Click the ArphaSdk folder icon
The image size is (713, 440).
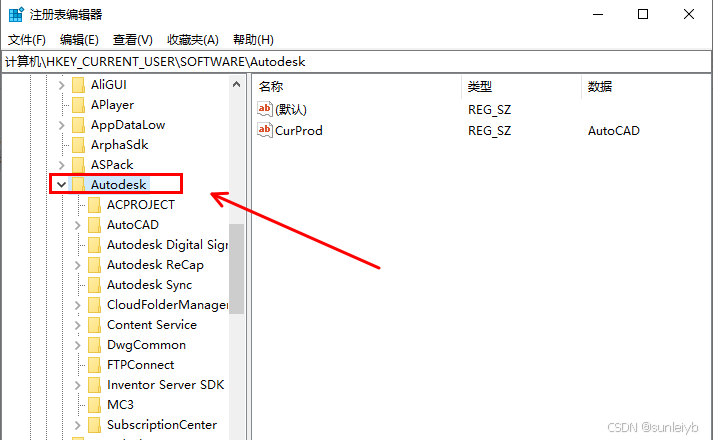[x=79, y=145]
